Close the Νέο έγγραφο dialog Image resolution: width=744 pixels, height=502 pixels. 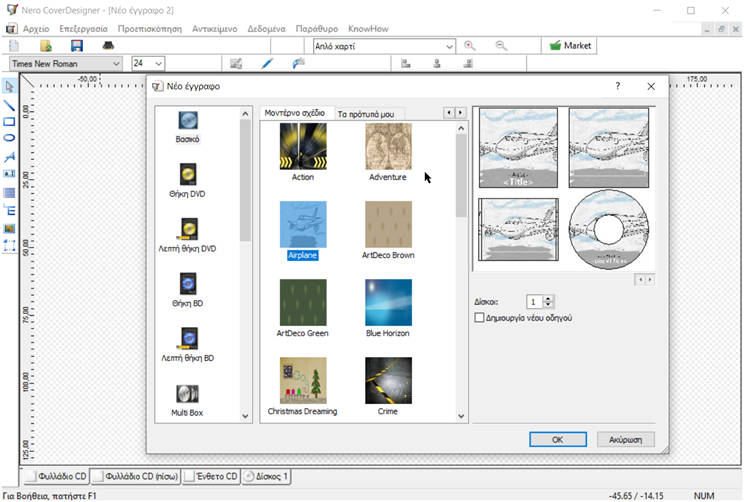(651, 86)
